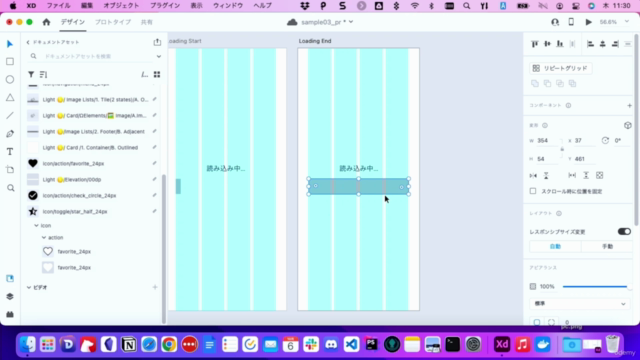Screen dimensions: 640x360
Task: Switch to the 共有 tab
Action: click(147, 22)
